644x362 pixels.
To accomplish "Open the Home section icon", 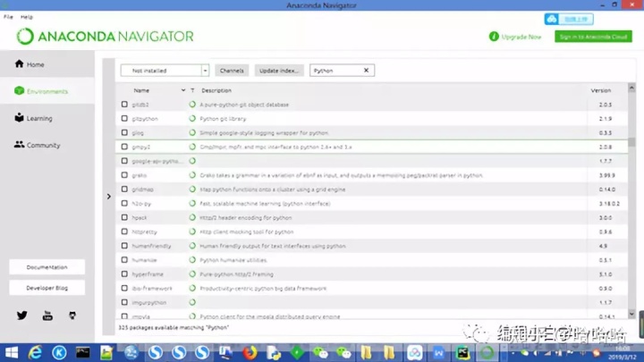I will click(x=19, y=63).
